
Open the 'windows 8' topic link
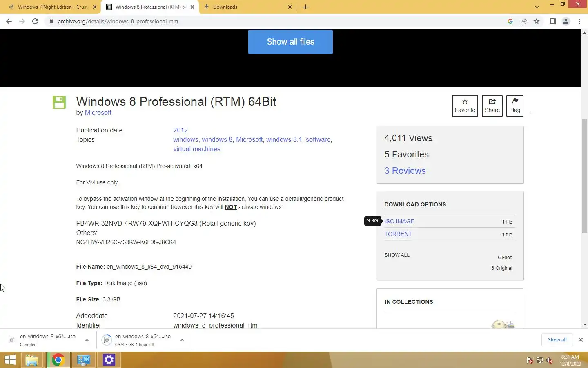(x=217, y=139)
